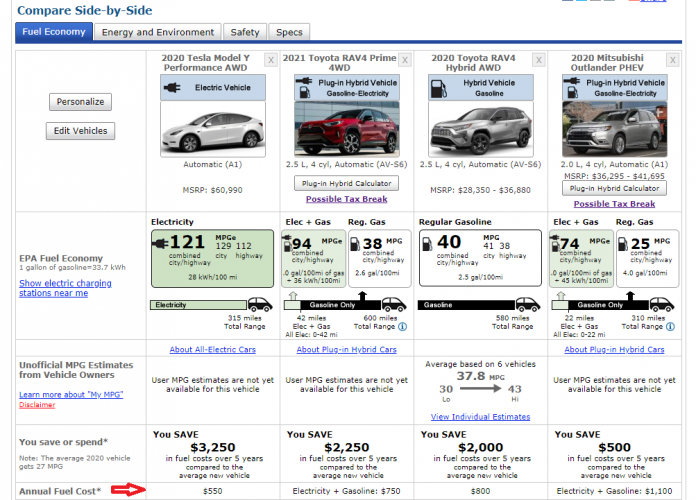The width and height of the screenshot is (696, 500).
Task: Open the Safety tab
Action: pos(242,32)
